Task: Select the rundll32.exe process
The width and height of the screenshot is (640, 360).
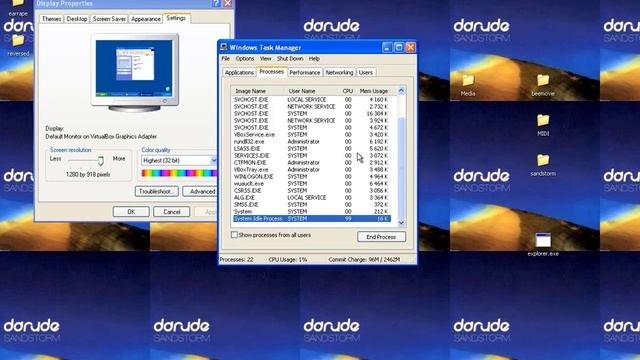Action: (311, 142)
